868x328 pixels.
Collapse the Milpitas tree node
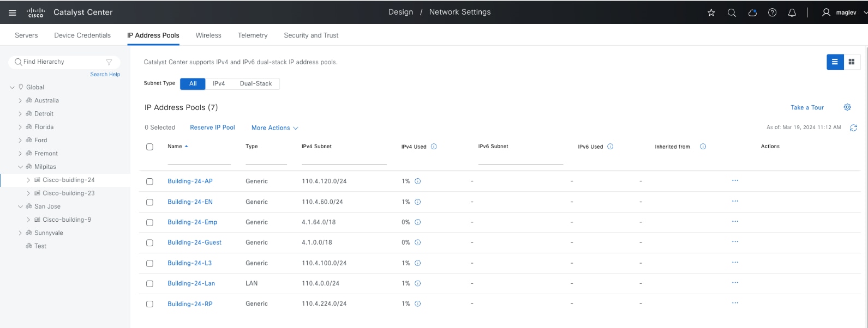[x=20, y=167]
